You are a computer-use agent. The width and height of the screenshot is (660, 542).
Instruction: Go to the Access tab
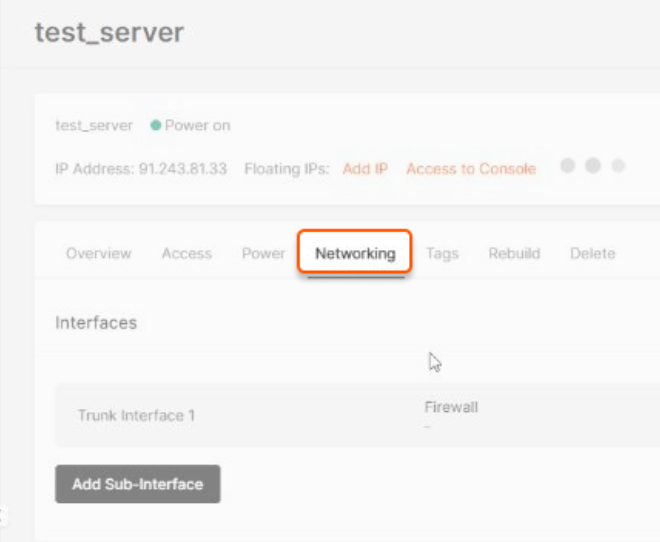pyautogui.click(x=187, y=253)
